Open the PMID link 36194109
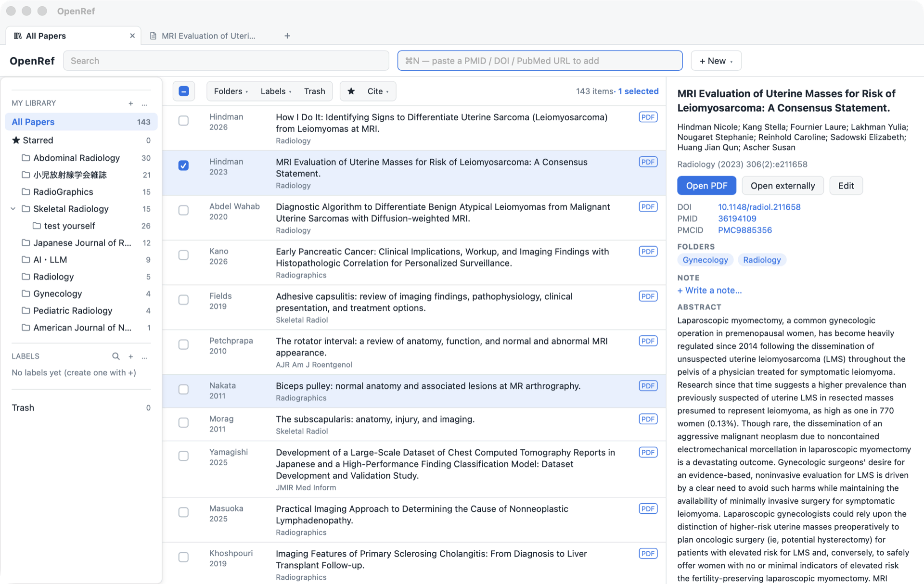 coord(737,218)
